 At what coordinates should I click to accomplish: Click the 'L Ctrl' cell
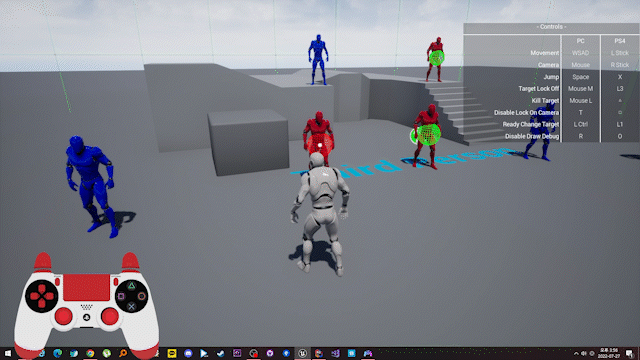click(x=580, y=124)
